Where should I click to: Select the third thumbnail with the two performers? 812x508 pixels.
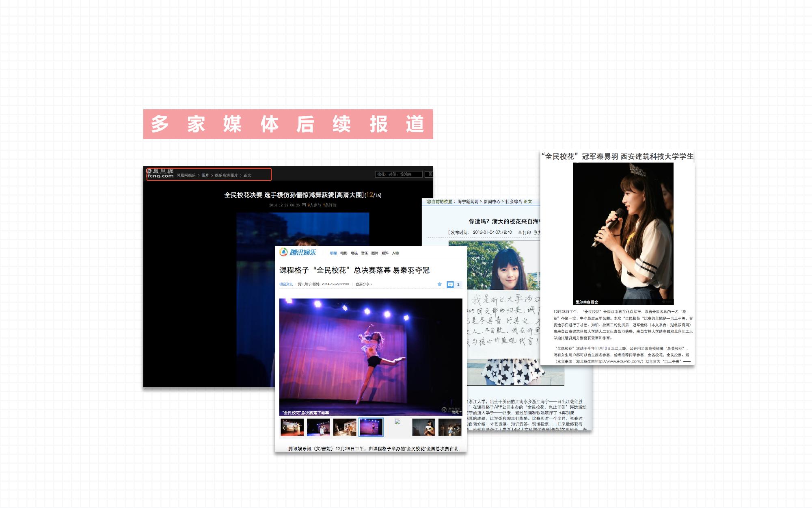345,427
